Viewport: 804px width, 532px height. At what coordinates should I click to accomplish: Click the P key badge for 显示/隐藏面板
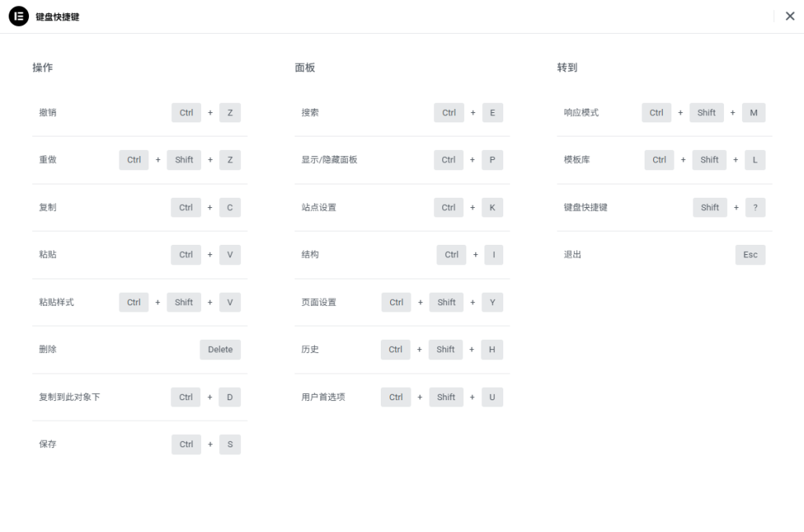click(x=492, y=160)
